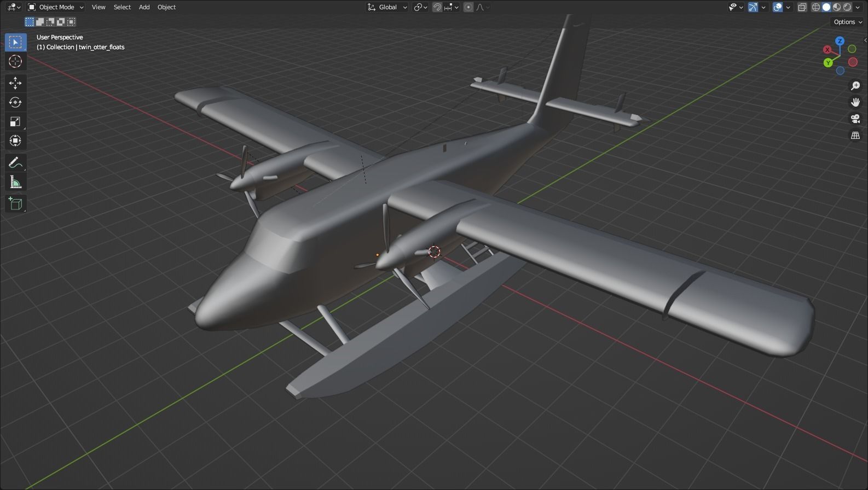Click the green Y axis gizmo ball
The image size is (868, 490).
click(828, 62)
